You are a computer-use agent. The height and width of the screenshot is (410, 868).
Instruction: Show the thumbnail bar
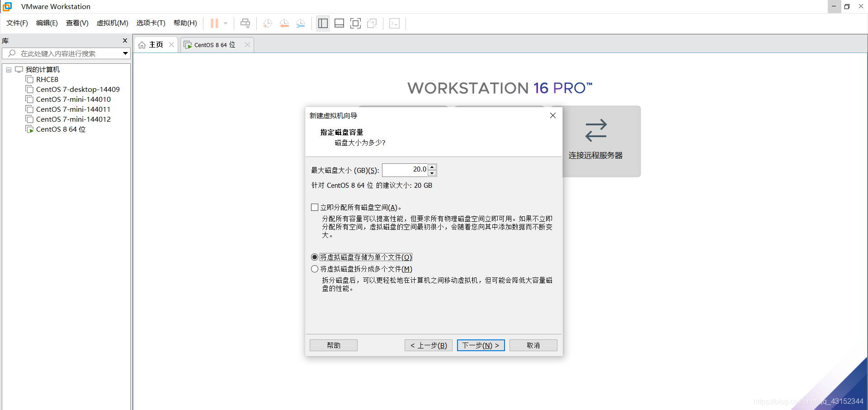point(339,23)
